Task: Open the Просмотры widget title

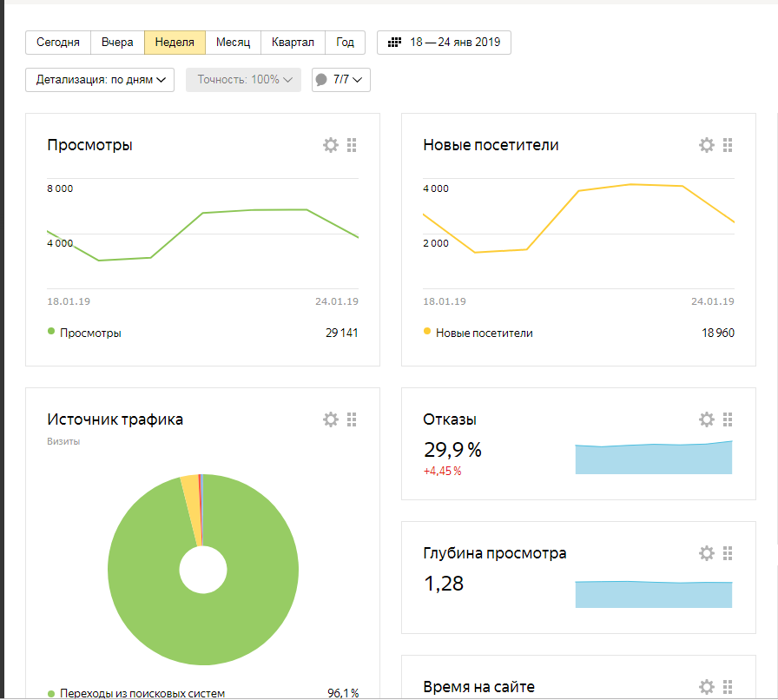Action: click(x=89, y=145)
